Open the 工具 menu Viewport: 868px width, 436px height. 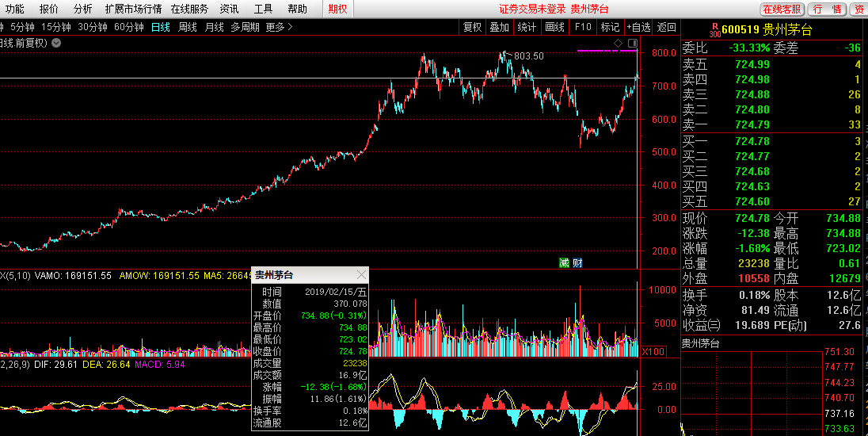click(263, 9)
